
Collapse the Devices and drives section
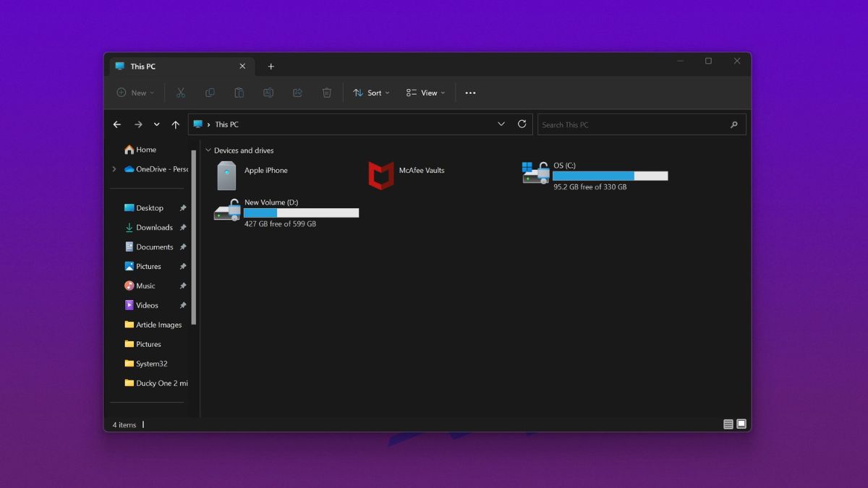pyautogui.click(x=208, y=150)
